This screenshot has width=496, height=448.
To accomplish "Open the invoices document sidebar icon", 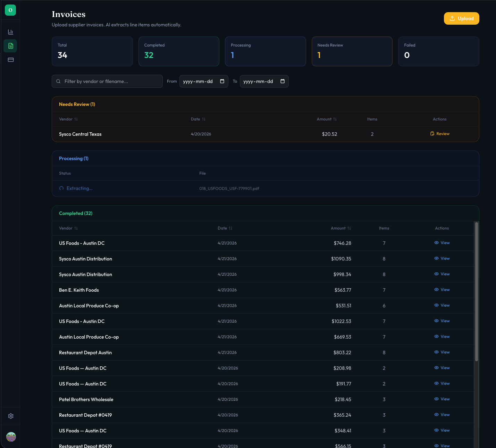I will point(10,46).
